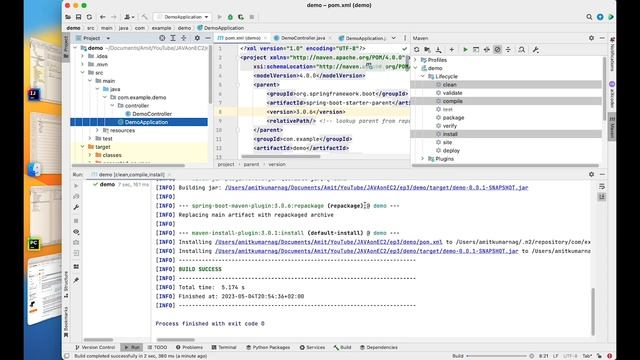Click the Run panel layout icon
Screen dimensions: 640x360
76,267
